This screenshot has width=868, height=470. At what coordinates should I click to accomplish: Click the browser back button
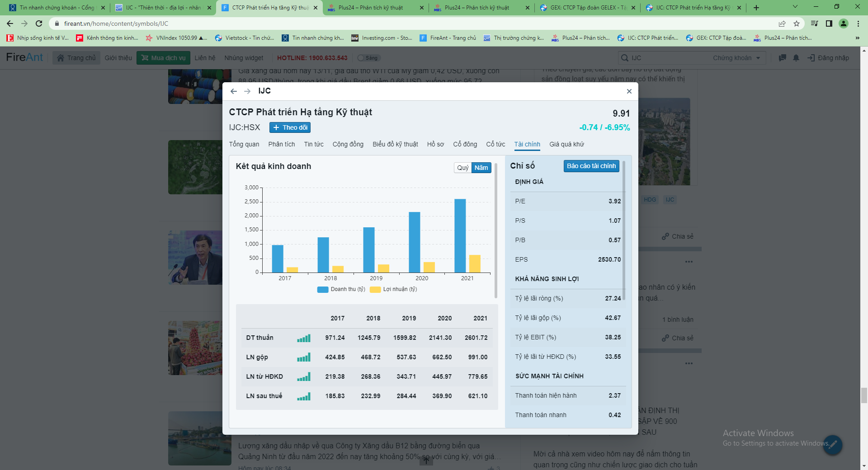click(10, 23)
